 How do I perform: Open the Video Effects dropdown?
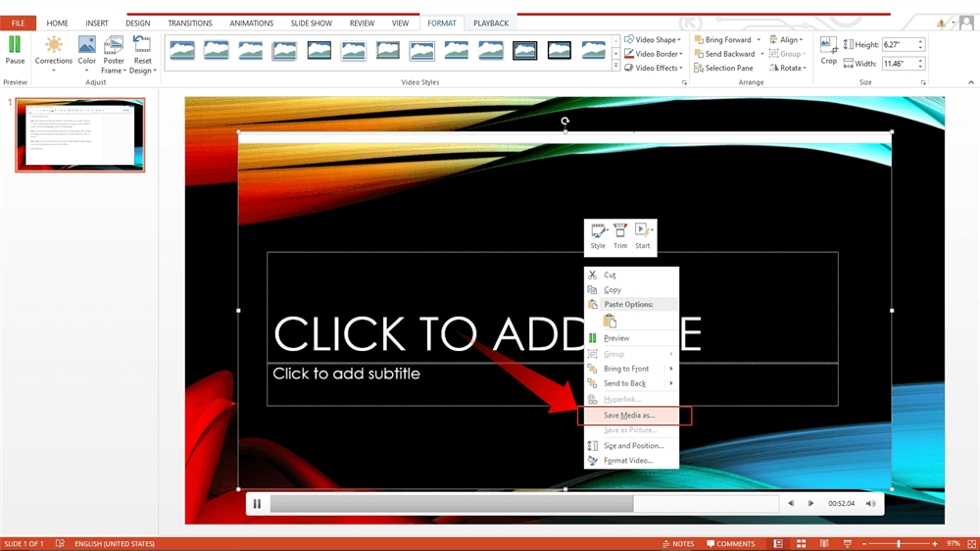[x=654, y=68]
